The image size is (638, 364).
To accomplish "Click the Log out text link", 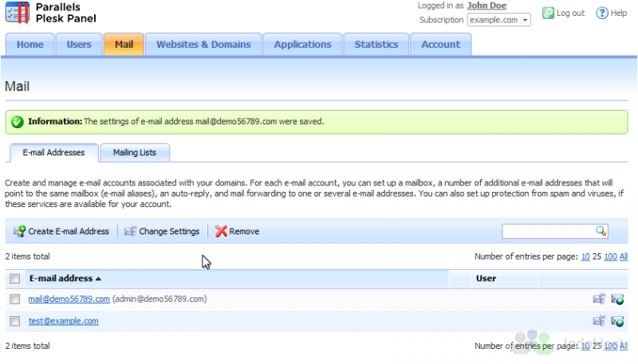I will point(570,13).
